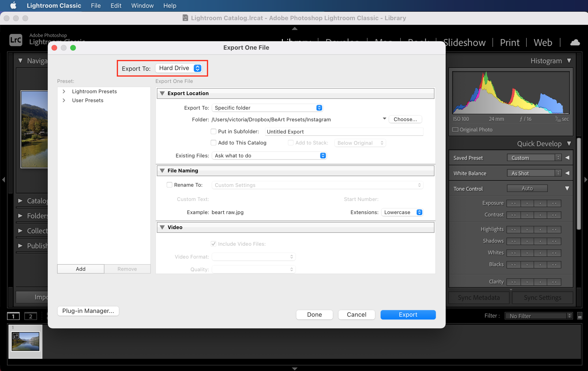Hide the bottom filmstrip panel arrow
This screenshot has height=371, width=588.
coord(294,368)
